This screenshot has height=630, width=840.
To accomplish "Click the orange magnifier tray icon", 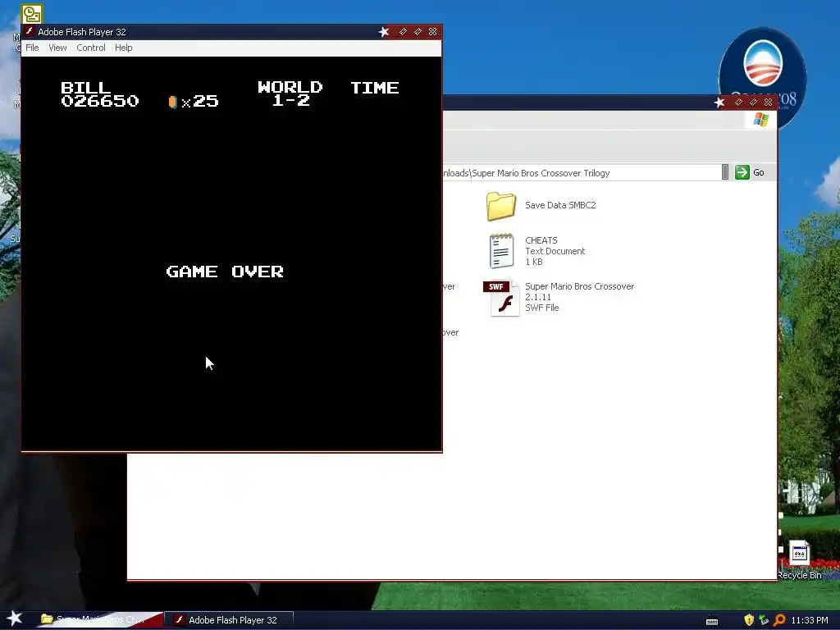I will click(779, 620).
